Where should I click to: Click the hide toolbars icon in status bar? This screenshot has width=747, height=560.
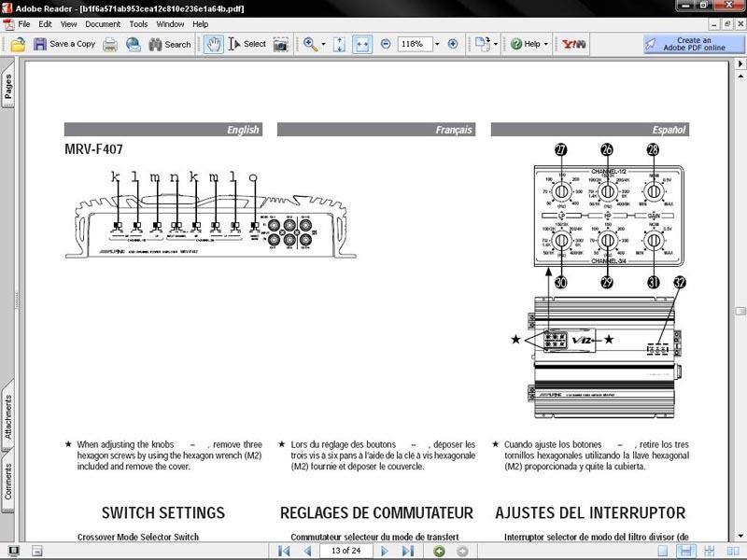coord(37,551)
